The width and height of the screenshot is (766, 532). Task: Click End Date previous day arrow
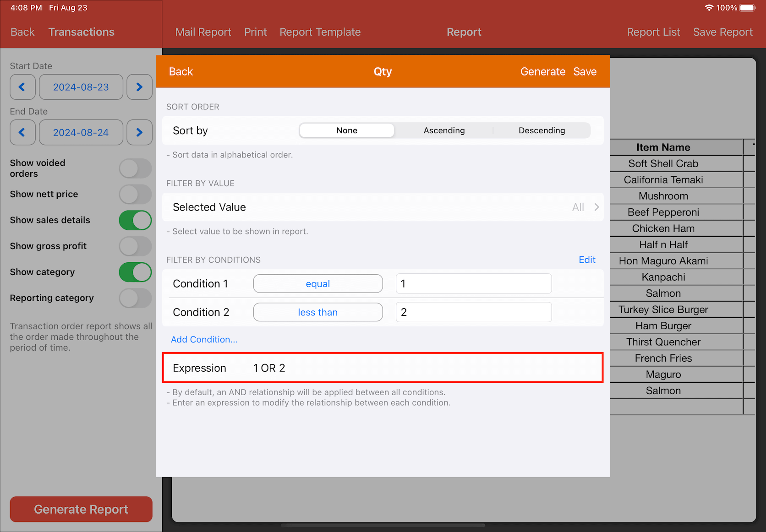click(x=22, y=132)
